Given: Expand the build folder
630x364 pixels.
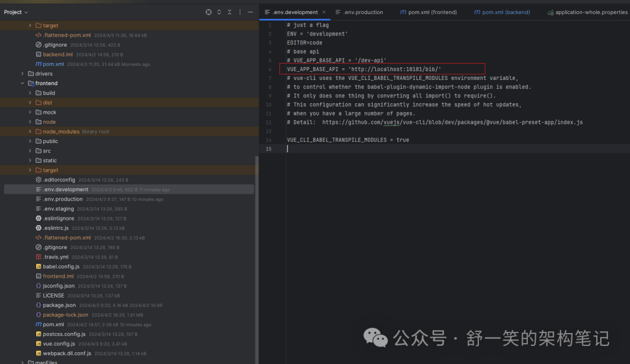Looking at the screenshot, I should [x=30, y=93].
